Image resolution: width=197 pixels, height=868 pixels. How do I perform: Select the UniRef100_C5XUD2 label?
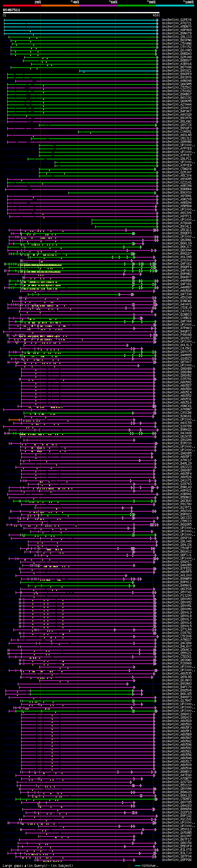tap(177, 91)
